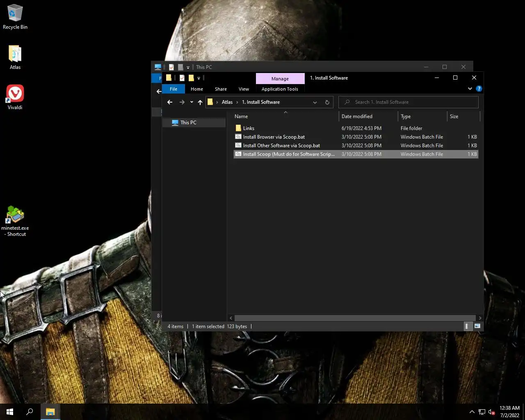Expand the ribbon with the chevron
Image resolution: width=525 pixels, height=420 pixels.
click(470, 89)
